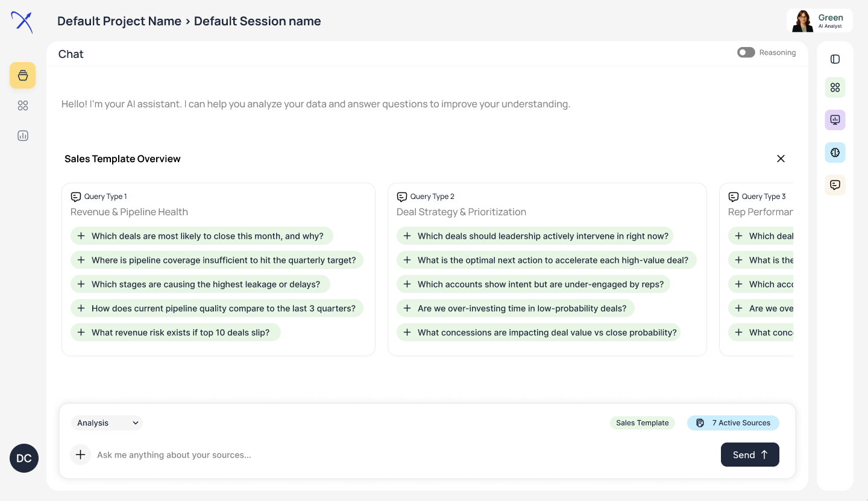Select 'Which stages are causing the highest leakage or delays?'
The image size is (868, 501).
(x=200, y=284)
